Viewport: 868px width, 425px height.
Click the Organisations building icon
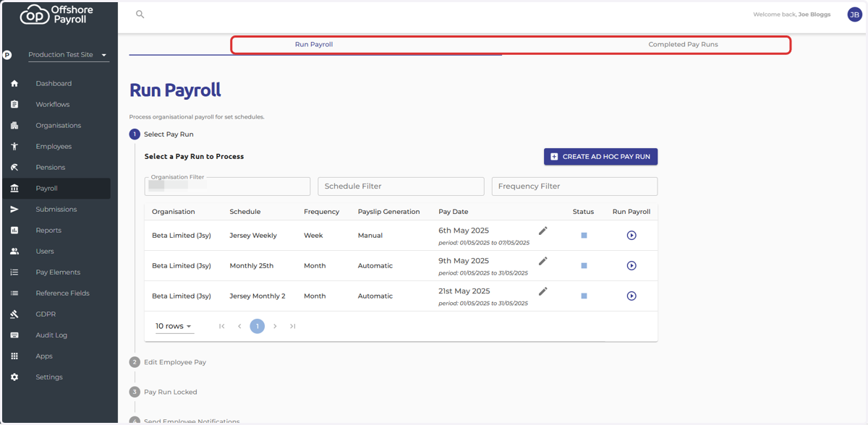pos(14,125)
